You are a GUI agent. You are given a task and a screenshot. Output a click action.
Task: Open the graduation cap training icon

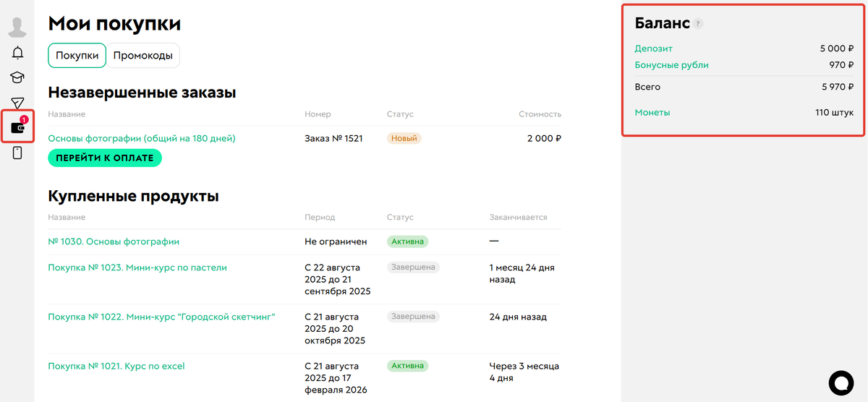17,78
